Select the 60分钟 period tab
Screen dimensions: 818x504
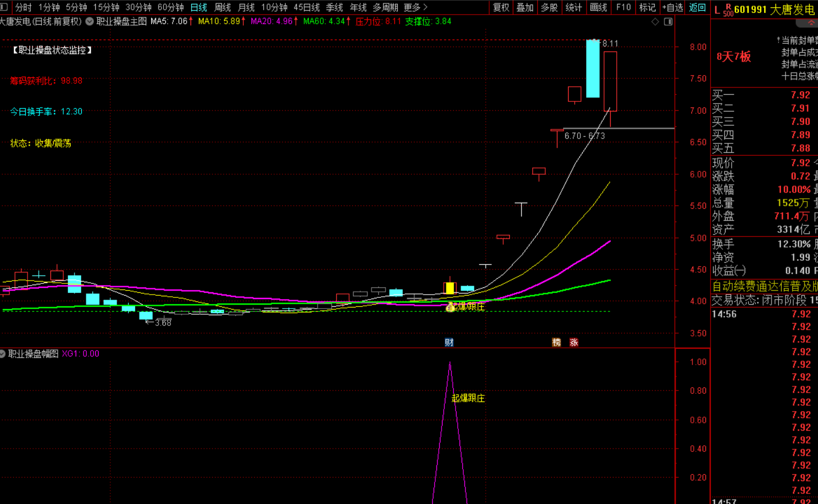coord(171,7)
